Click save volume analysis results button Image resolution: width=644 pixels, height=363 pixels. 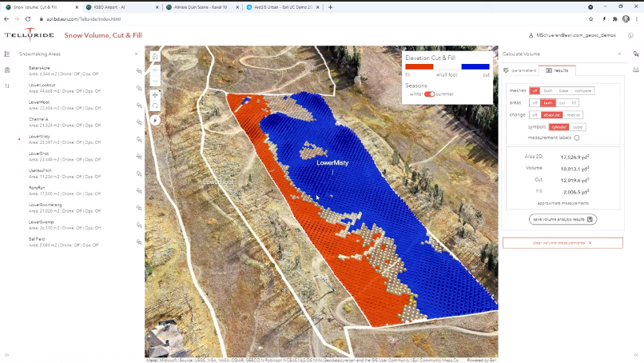563,219
